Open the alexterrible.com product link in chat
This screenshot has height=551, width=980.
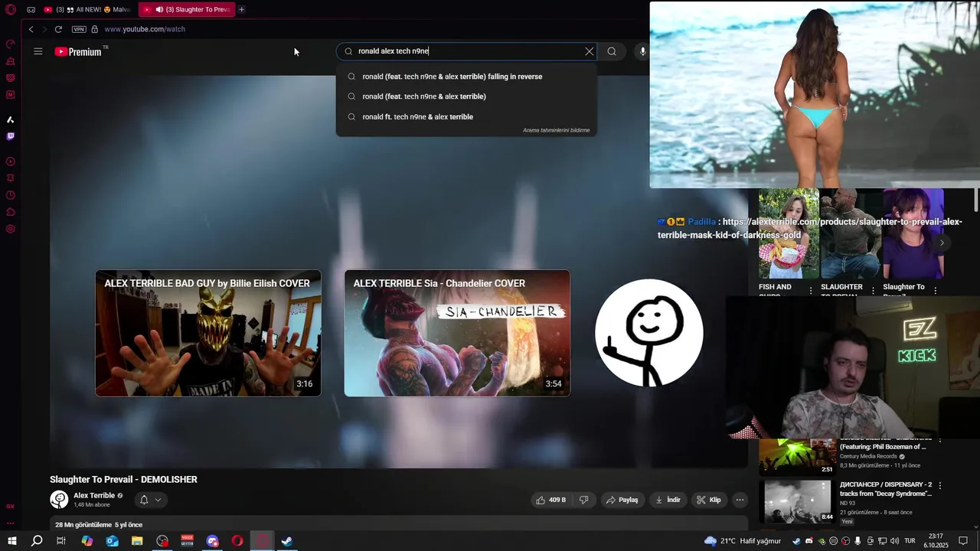point(809,228)
